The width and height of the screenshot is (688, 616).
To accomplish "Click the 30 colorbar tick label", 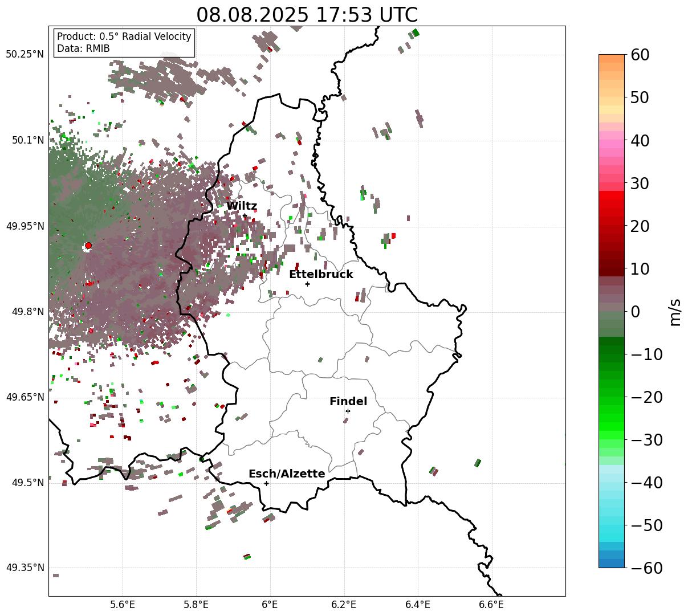I will tap(640, 183).
